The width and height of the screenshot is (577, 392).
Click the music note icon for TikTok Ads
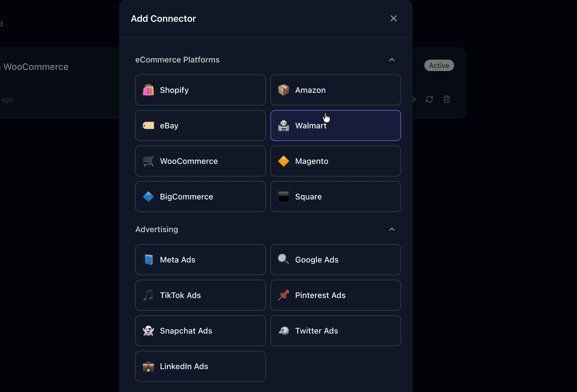point(148,295)
